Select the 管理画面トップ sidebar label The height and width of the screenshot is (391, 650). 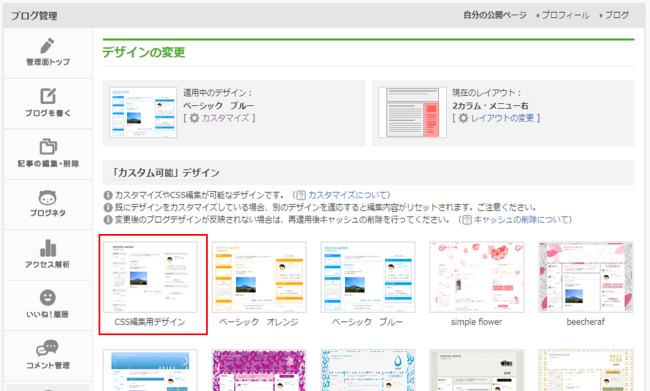(48, 62)
